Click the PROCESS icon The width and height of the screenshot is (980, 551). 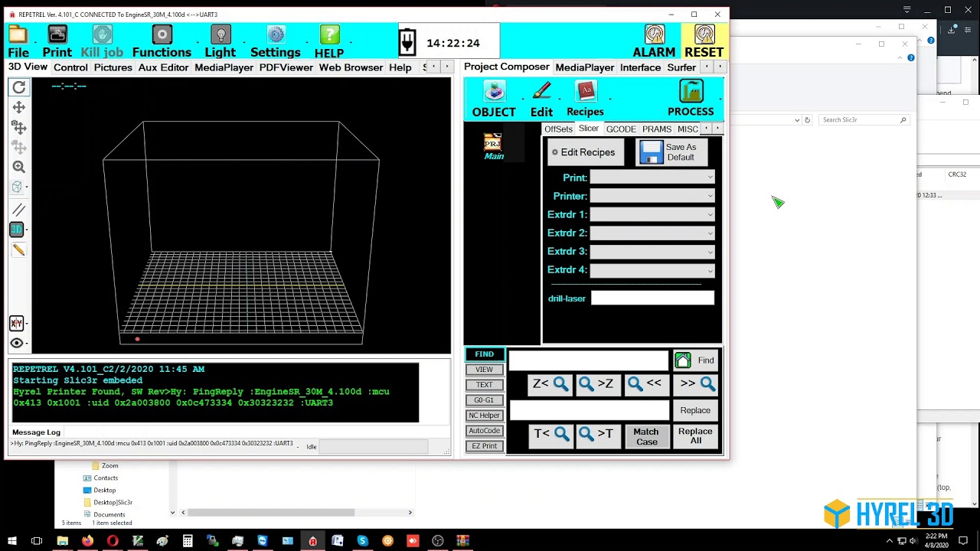click(691, 92)
